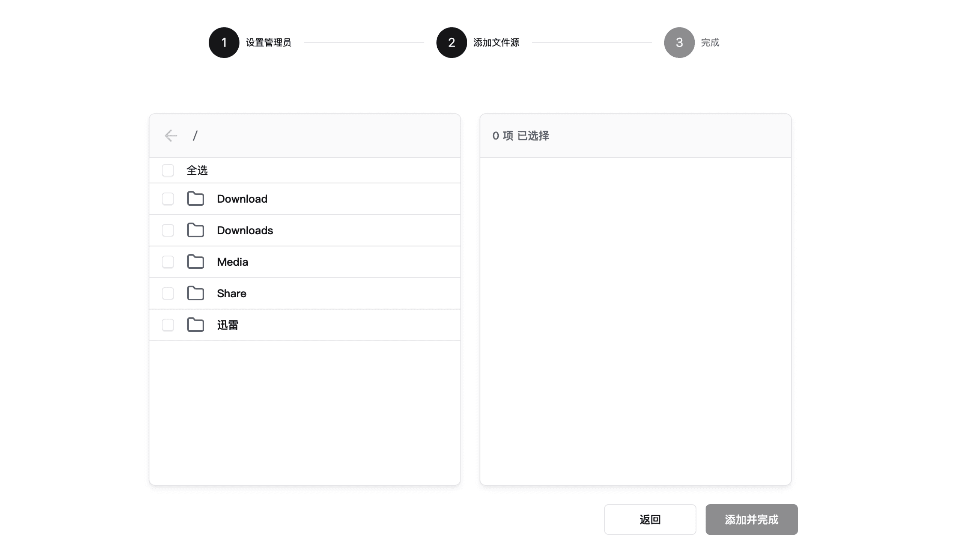The width and height of the screenshot is (960, 560).
Task: Check the 迅雷 folder checkbox
Action: [168, 325]
